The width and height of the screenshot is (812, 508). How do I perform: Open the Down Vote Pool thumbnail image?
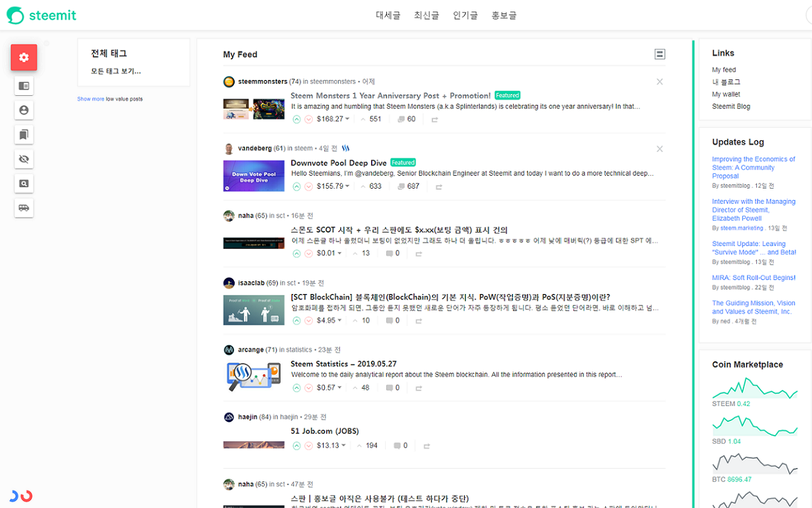[254, 176]
